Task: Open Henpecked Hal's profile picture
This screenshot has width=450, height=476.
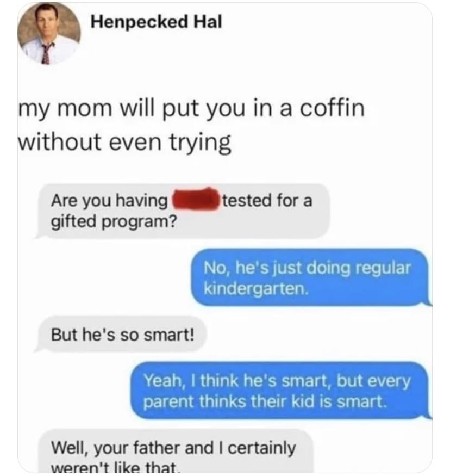Action: pos(49,34)
